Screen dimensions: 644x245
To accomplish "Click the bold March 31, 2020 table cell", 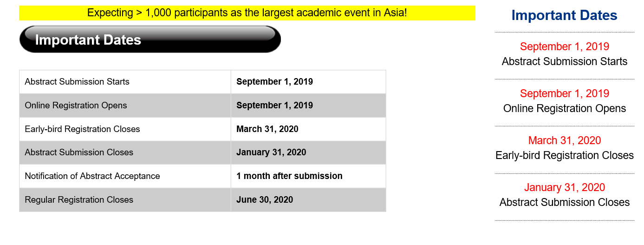I will [x=267, y=129].
